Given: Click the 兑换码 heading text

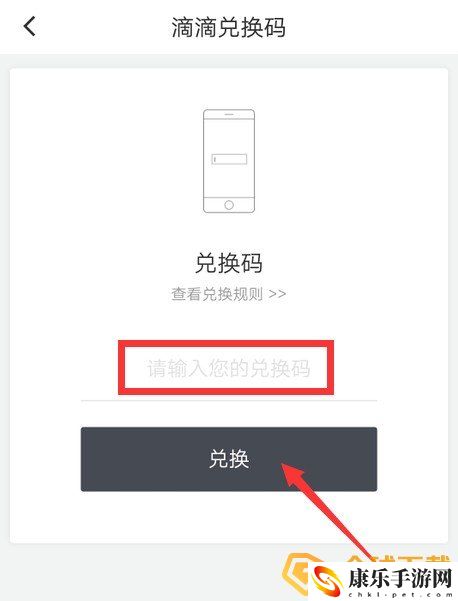Looking at the screenshot, I should 229,263.
